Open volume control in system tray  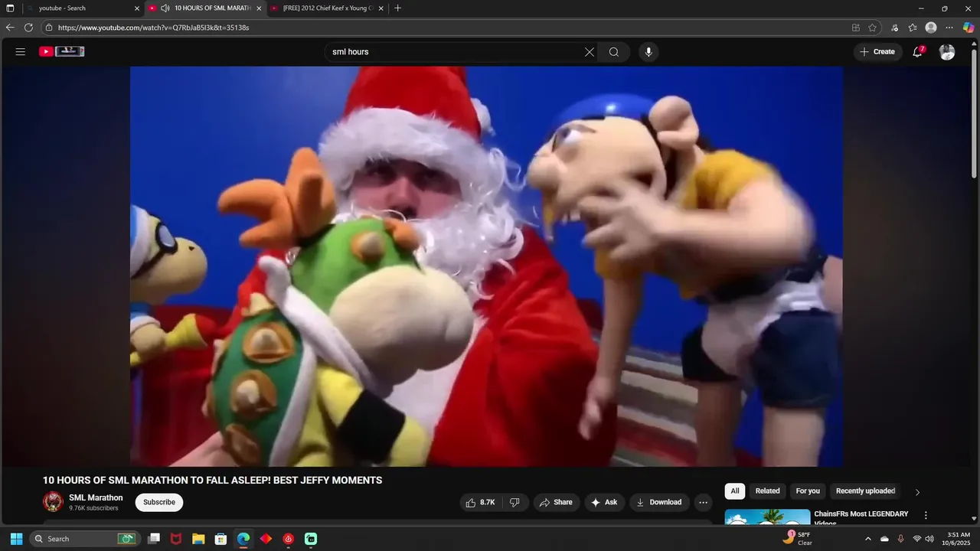tap(929, 539)
